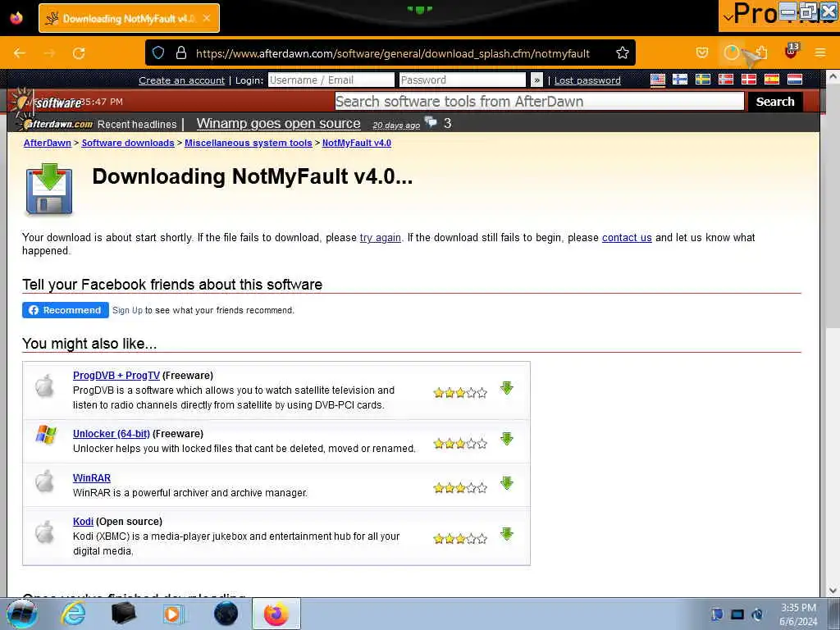840x630 pixels.
Task: Open Create an account link
Action: click(181, 80)
